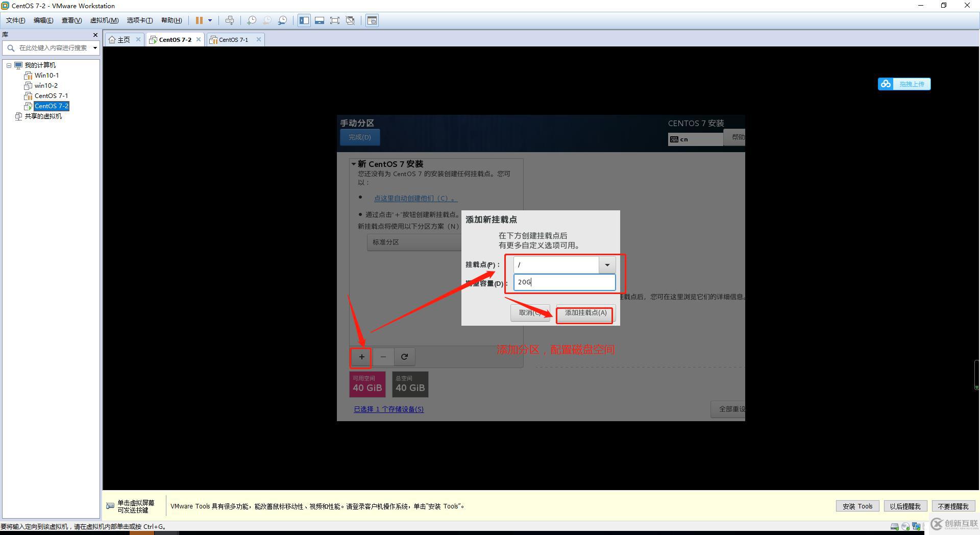Click the 安装 Tools button

coord(857,506)
